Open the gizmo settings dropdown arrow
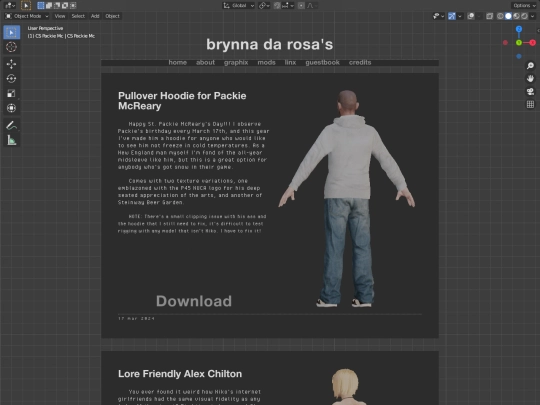This screenshot has width=540, height=405. point(460,16)
